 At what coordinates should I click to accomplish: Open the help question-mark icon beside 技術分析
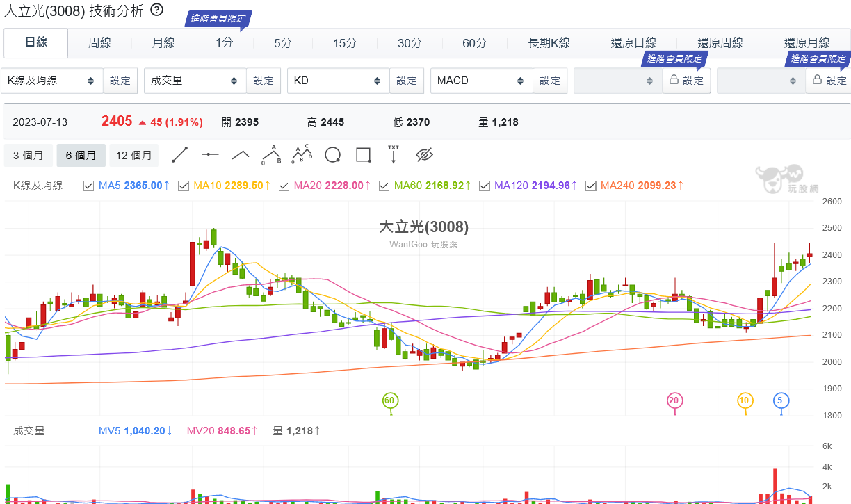[157, 10]
